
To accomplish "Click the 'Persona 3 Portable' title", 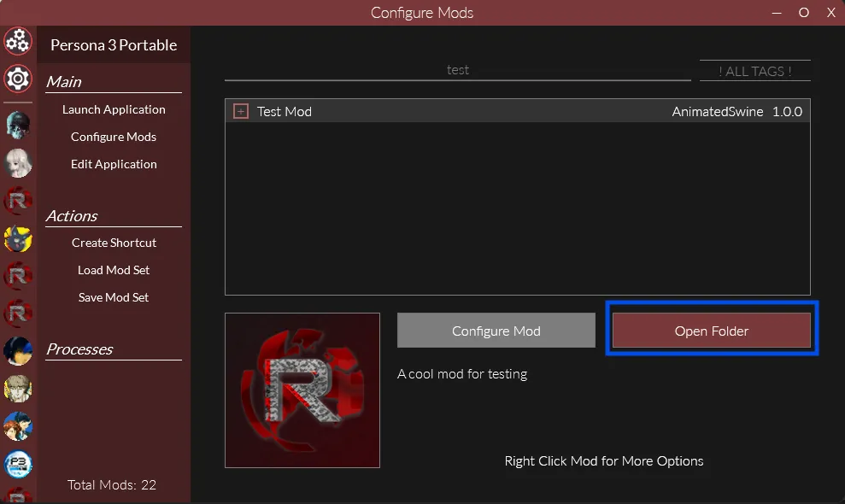I will [114, 45].
